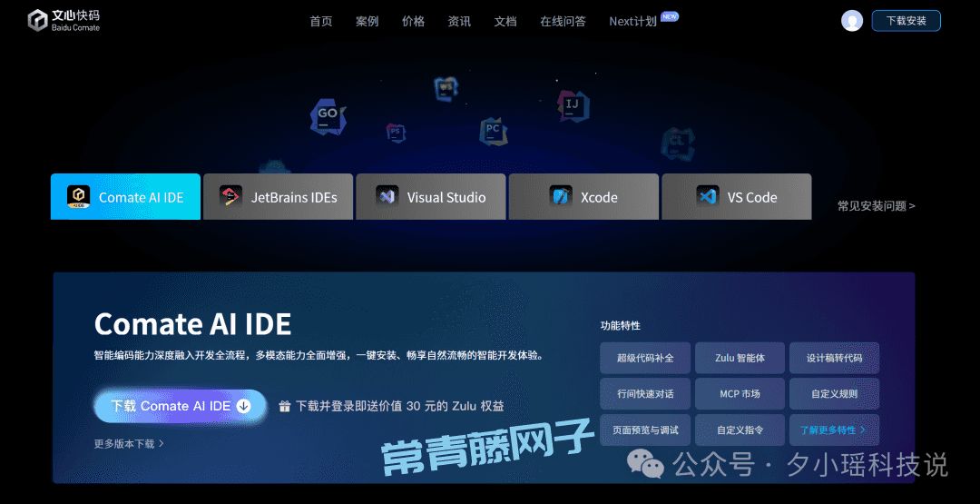Click 自定义指令 feature button
Image resolution: width=980 pixels, height=504 pixels.
[x=740, y=430]
